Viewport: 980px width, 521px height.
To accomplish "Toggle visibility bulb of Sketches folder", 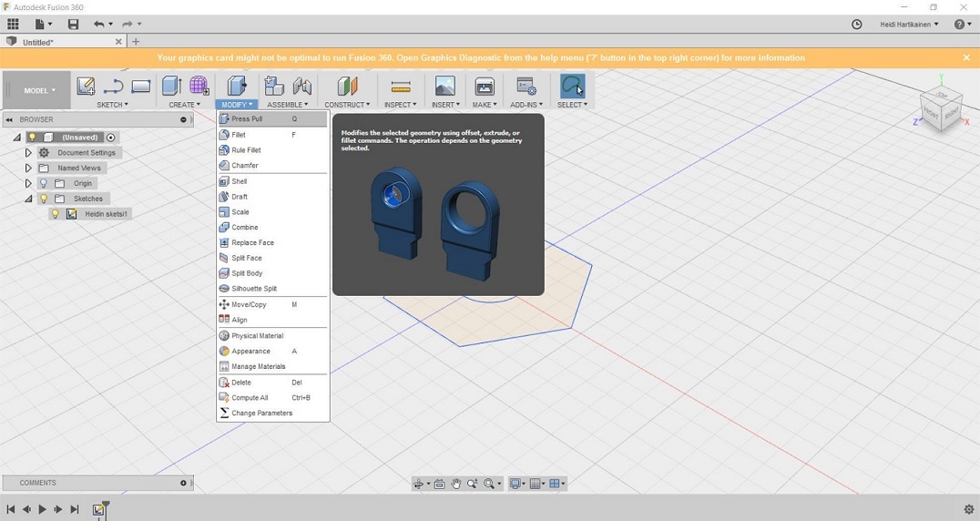I will pyautogui.click(x=43, y=199).
